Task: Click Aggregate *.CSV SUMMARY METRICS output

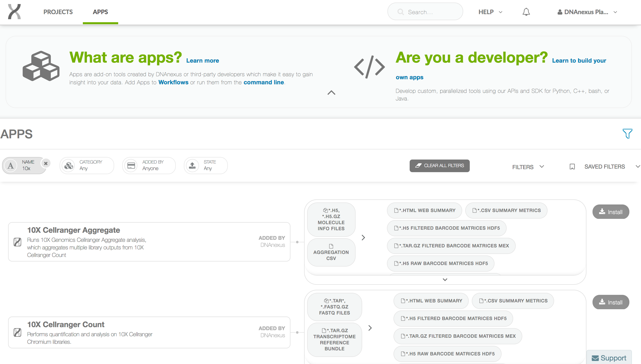Action: click(x=506, y=210)
